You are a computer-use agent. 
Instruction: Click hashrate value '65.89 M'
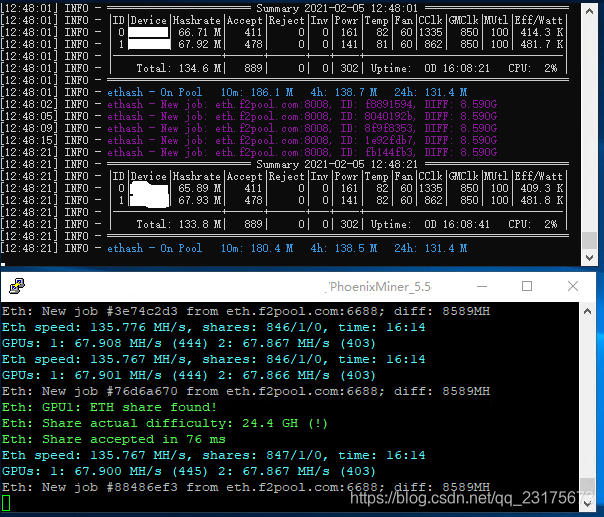(x=200, y=188)
